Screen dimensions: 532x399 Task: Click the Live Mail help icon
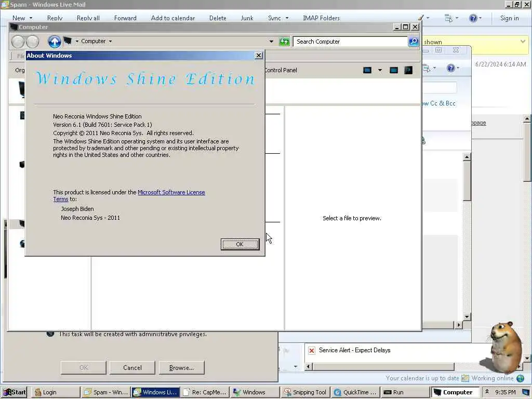click(473, 18)
